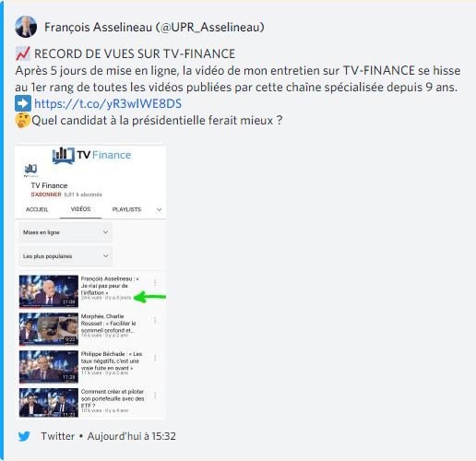Expand the 'Mises en ligne' dropdown
The image size is (476, 461).
click(x=65, y=232)
